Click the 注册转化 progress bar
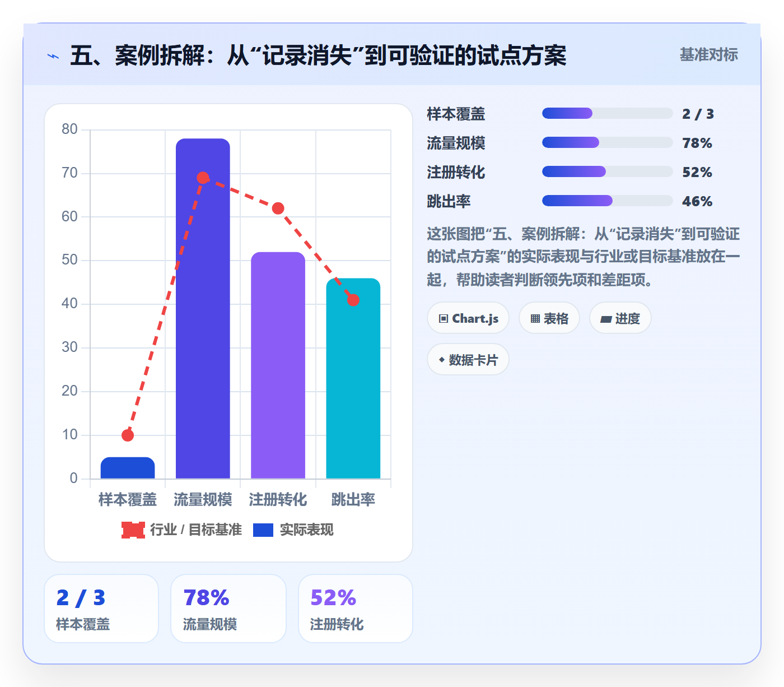 pos(607,171)
